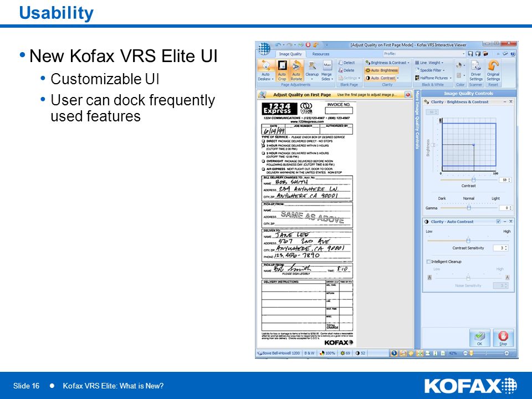Collapse the Clarity - Auto Contrast panel

click(504, 222)
